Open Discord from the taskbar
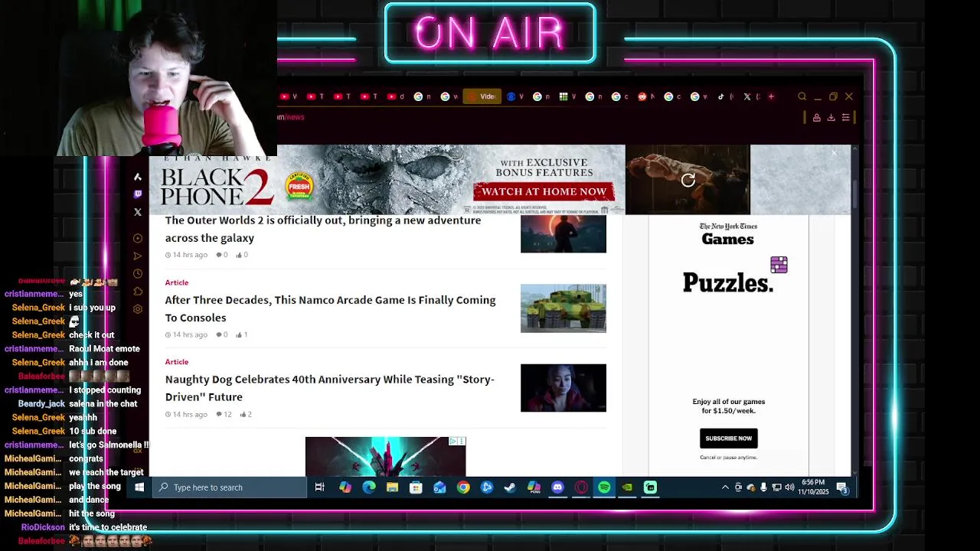Screen dimensions: 980x551 (x=557, y=487)
